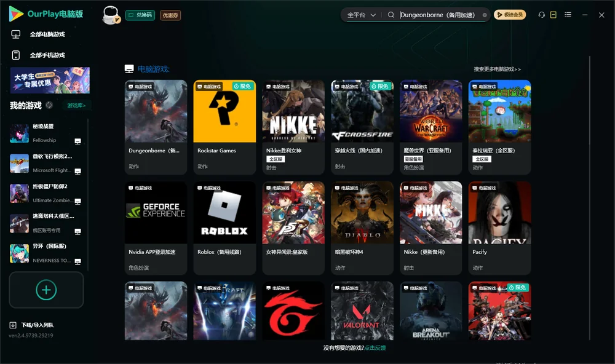Open the Rockstar Games card
Viewport: 615px width, 364px height.
coord(224,127)
